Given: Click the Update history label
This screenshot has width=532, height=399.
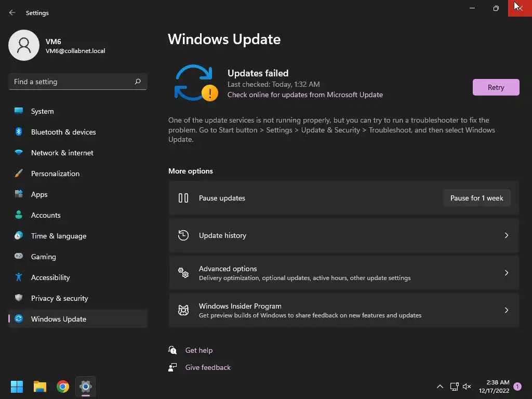Looking at the screenshot, I should point(222,235).
